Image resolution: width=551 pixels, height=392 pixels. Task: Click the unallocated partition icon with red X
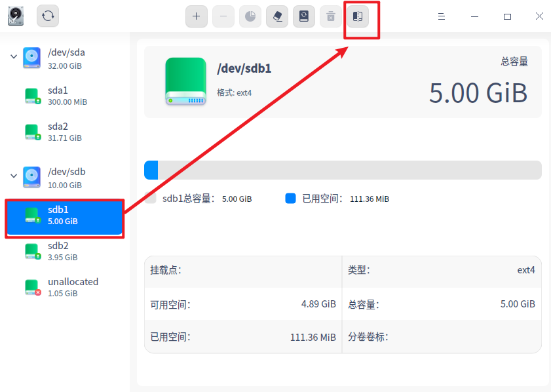(33, 288)
